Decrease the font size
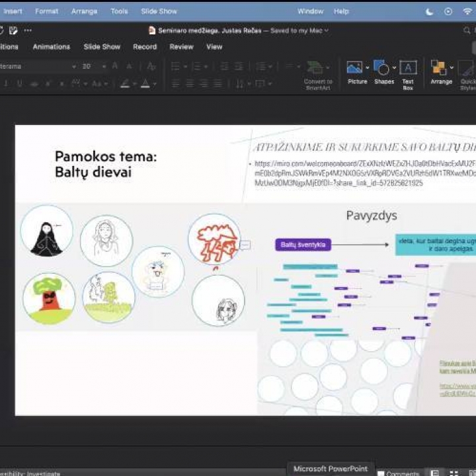 129,66
